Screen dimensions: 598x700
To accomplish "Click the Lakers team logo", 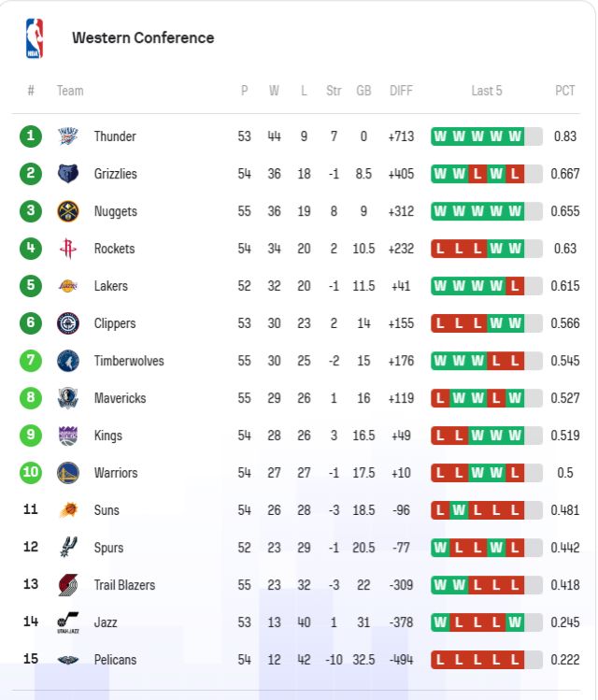I will (68, 286).
